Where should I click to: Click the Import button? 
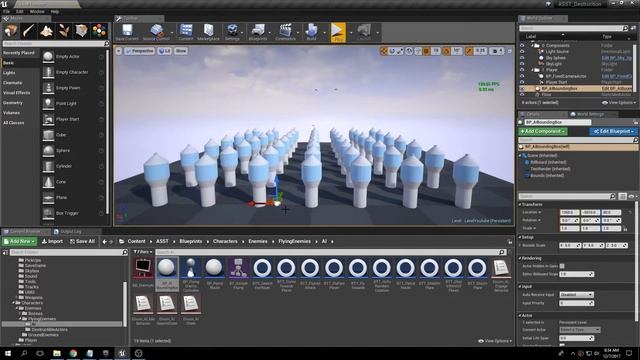point(52,242)
